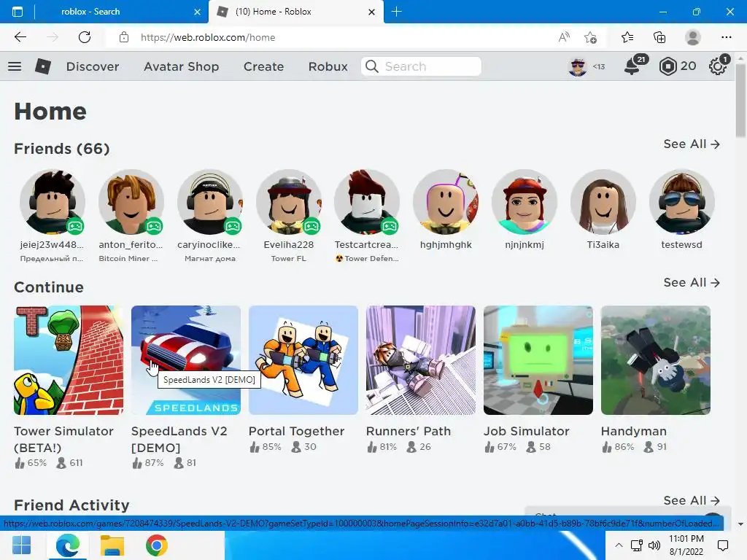
Task: Open Runners' Path game thumbnail
Action: click(421, 360)
